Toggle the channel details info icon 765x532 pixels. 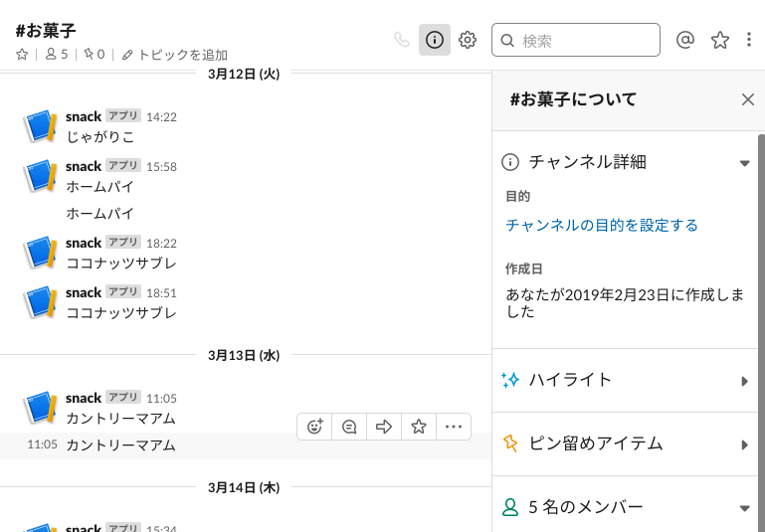tap(434, 40)
